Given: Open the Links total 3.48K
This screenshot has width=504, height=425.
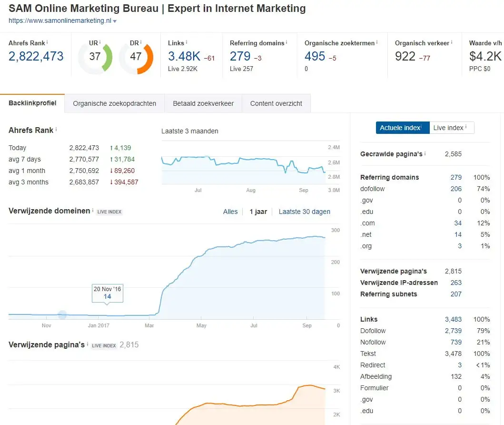Looking at the screenshot, I should pyautogui.click(x=184, y=56).
